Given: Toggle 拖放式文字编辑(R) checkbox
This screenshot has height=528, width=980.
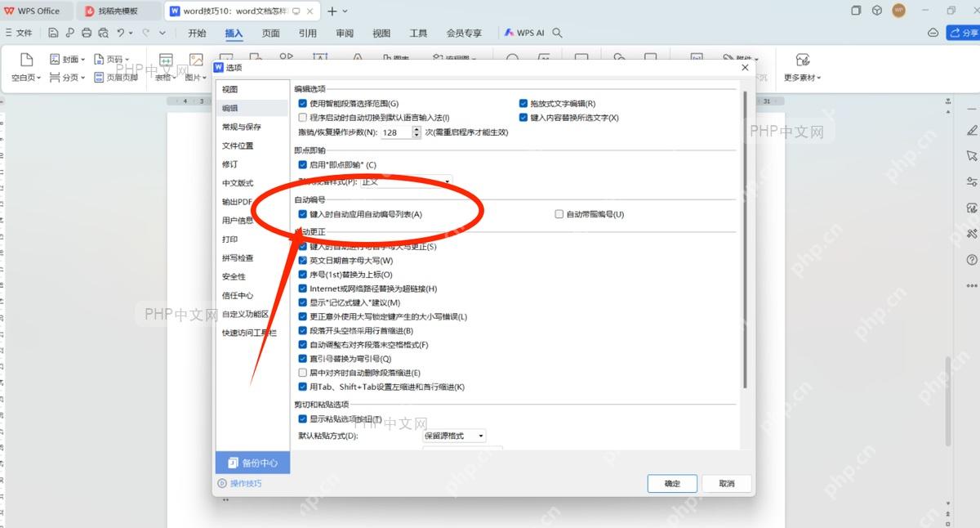Looking at the screenshot, I should (x=523, y=104).
